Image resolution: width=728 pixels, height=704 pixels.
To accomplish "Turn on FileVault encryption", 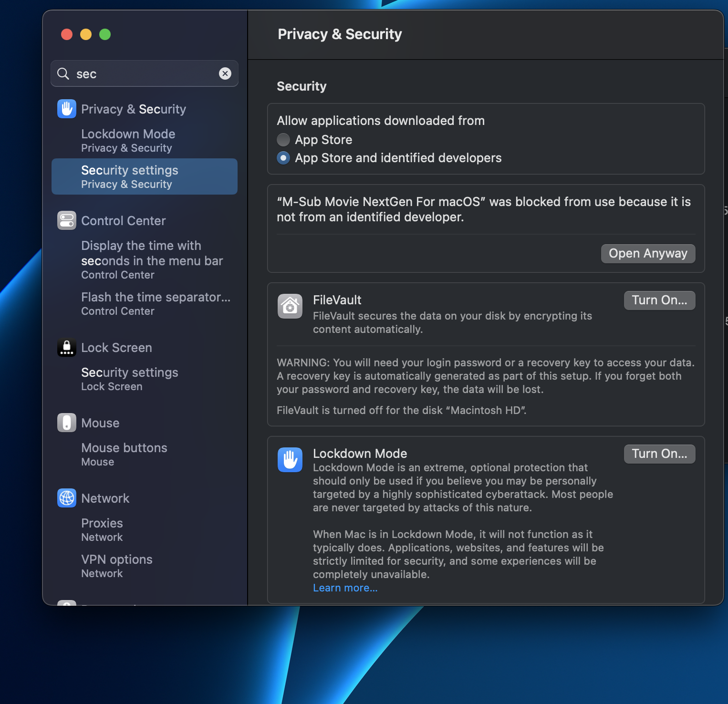I will 659,300.
